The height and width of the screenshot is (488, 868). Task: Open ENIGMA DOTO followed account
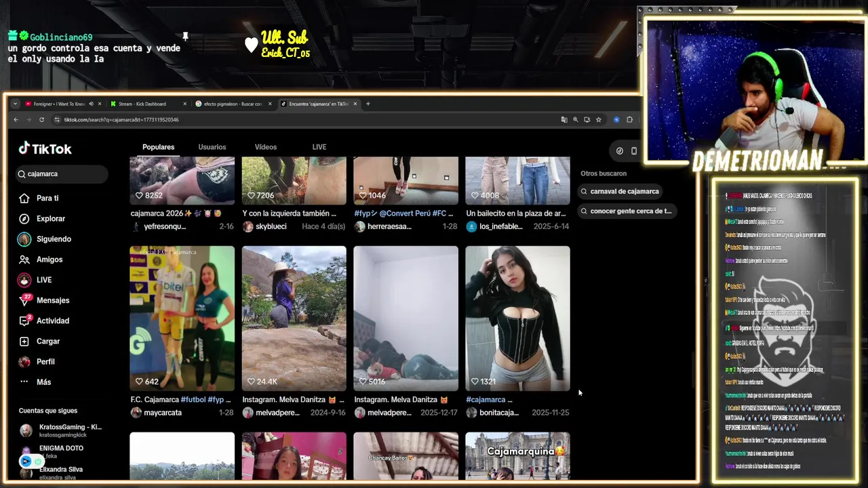[x=52, y=451]
